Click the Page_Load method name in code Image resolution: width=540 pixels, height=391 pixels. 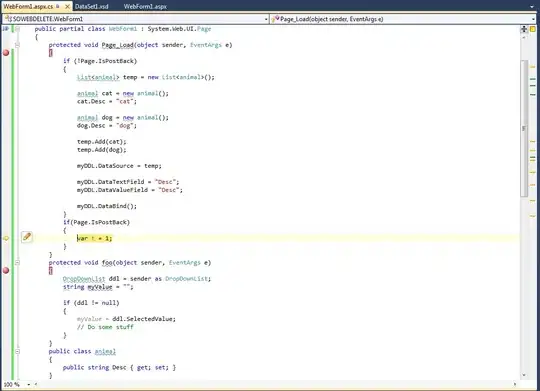point(117,45)
